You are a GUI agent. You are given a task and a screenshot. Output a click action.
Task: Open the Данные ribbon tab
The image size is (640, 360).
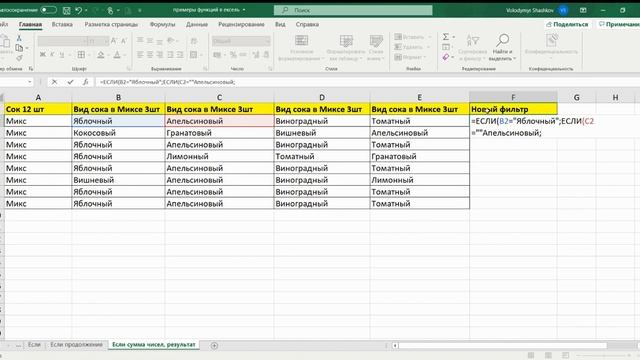click(x=197, y=24)
